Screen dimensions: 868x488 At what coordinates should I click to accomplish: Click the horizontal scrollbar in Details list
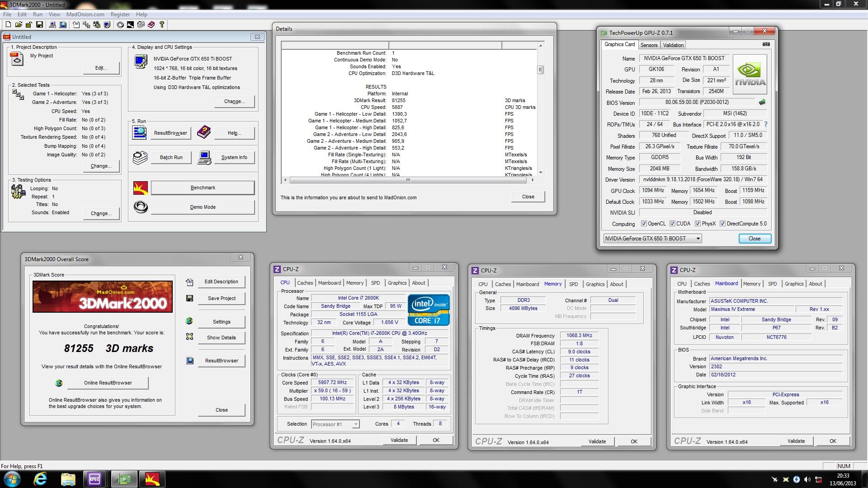(x=408, y=180)
